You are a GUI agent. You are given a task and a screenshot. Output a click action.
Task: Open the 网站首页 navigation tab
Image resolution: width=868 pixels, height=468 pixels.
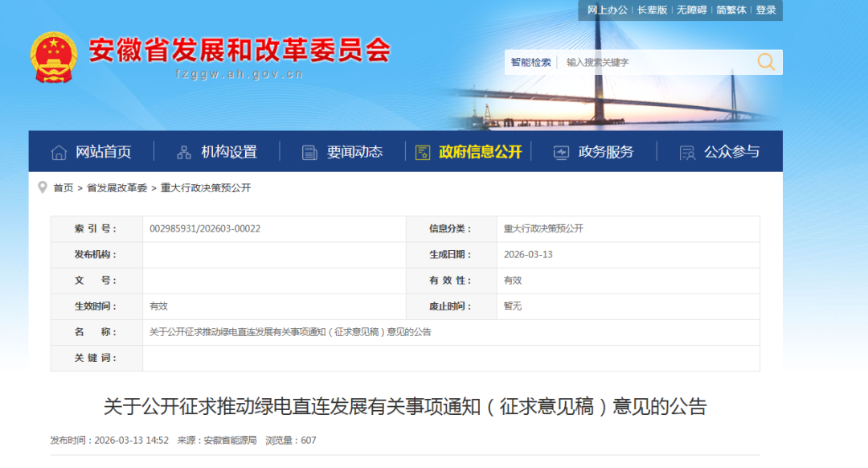coord(103,152)
